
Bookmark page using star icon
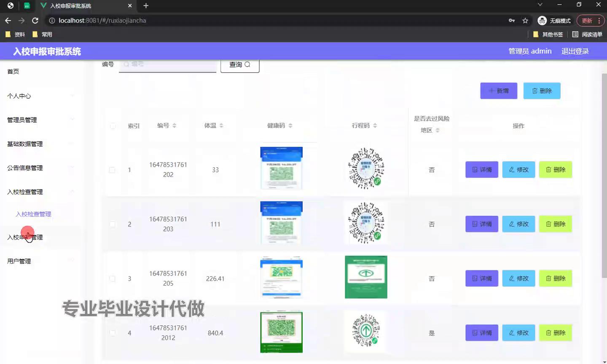pos(525,21)
